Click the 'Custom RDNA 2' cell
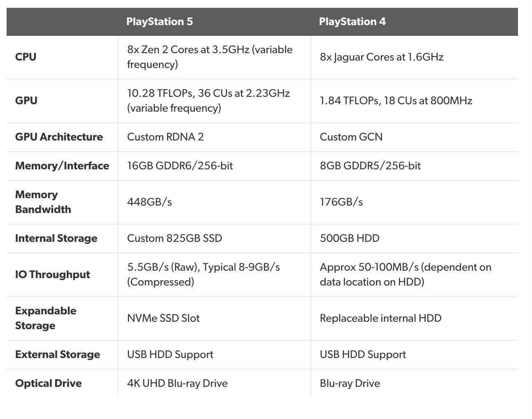Image resolution: width=532 pixels, height=419 pixels. (165, 137)
